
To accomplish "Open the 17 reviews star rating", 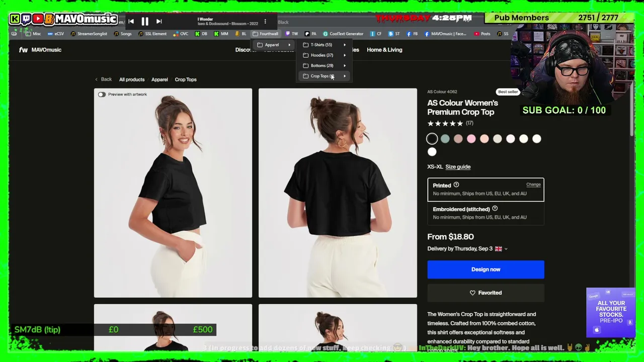I will coord(450,123).
